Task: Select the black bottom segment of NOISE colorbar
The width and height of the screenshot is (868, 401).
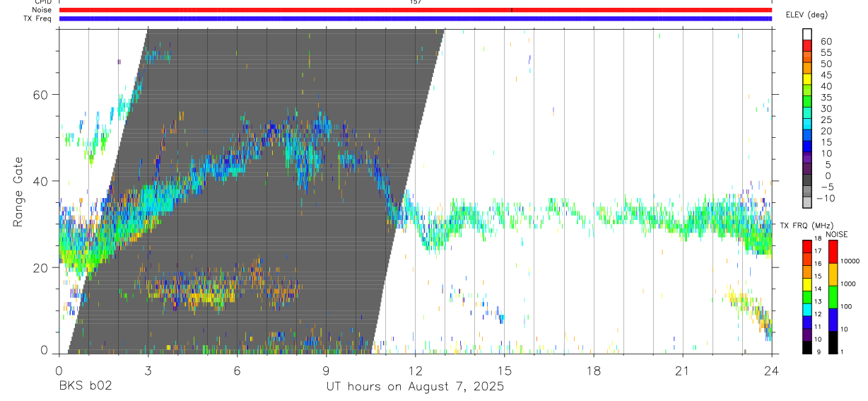Action: click(833, 342)
